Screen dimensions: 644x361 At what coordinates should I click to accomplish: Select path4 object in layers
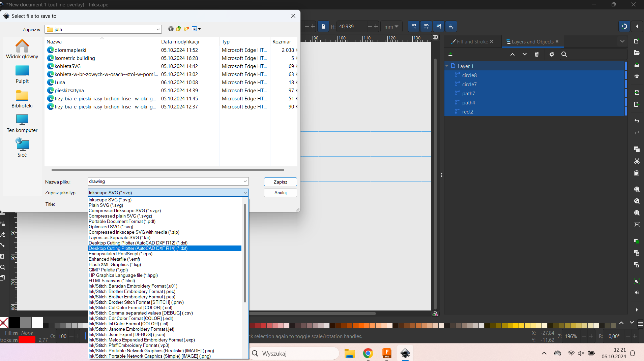pyautogui.click(x=468, y=103)
